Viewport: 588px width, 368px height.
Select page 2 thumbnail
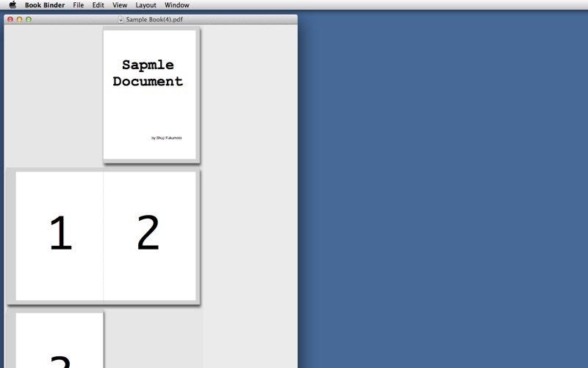point(150,236)
